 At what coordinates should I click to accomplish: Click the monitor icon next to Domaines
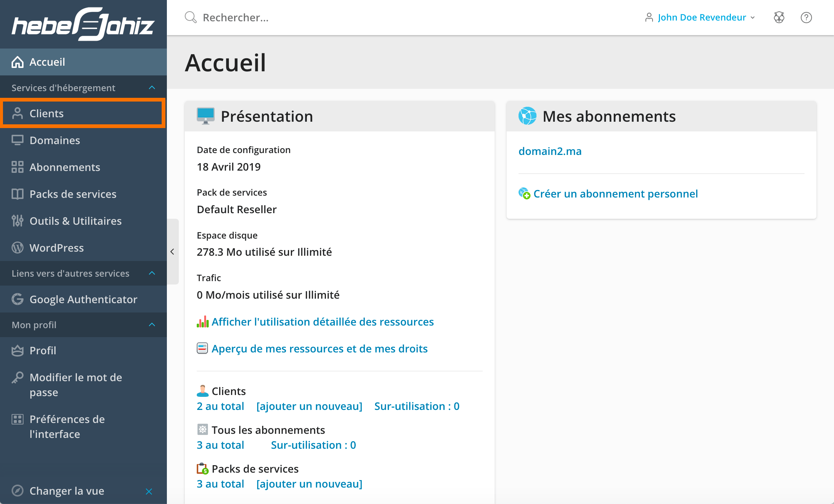pyautogui.click(x=18, y=140)
